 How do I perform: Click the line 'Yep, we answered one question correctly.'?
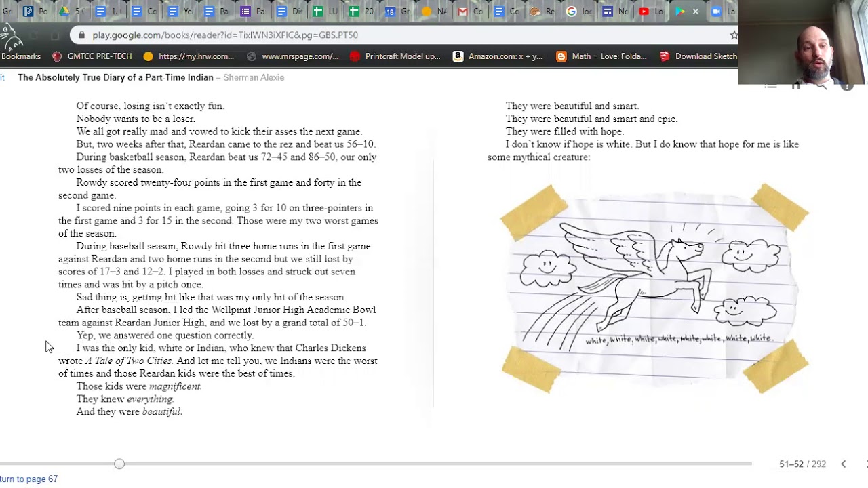click(x=165, y=335)
